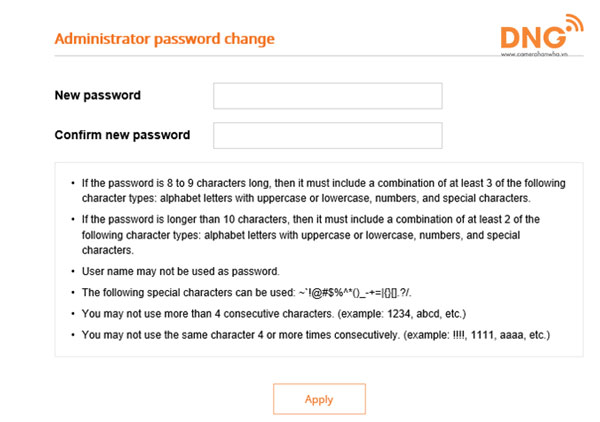The width and height of the screenshot is (600, 422).
Task: Focus the New password input field
Action: 327,96
